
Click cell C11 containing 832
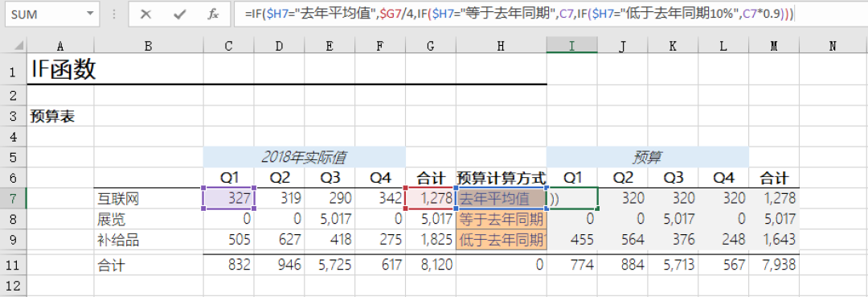click(x=228, y=265)
